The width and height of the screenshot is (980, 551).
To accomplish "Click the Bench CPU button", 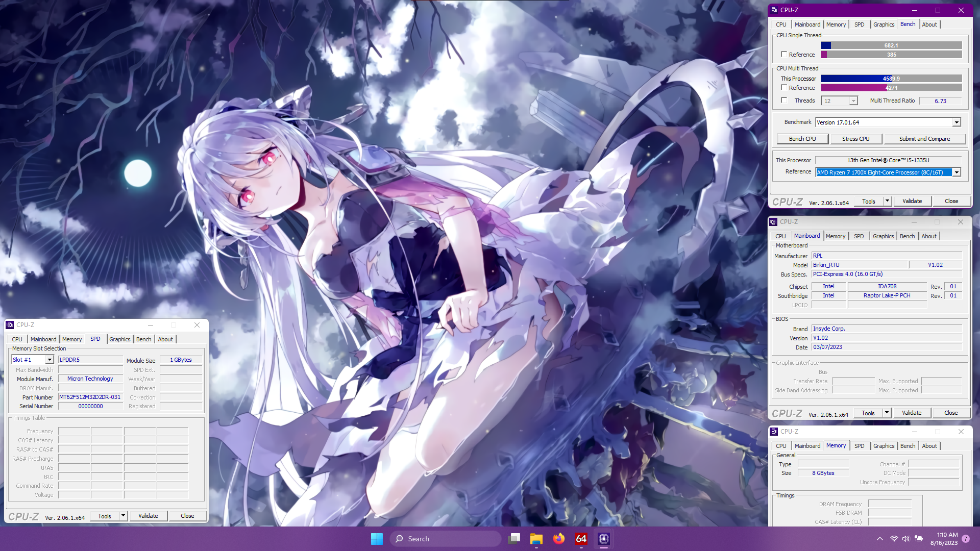I will (802, 139).
